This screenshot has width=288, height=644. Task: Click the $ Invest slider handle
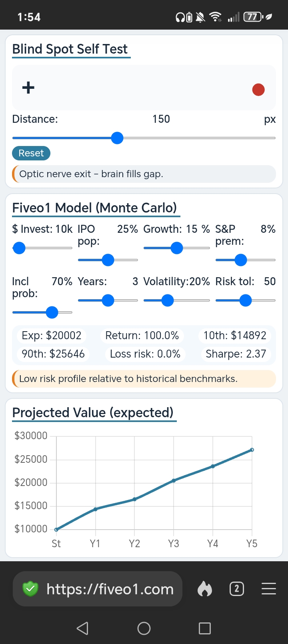coord(19,248)
